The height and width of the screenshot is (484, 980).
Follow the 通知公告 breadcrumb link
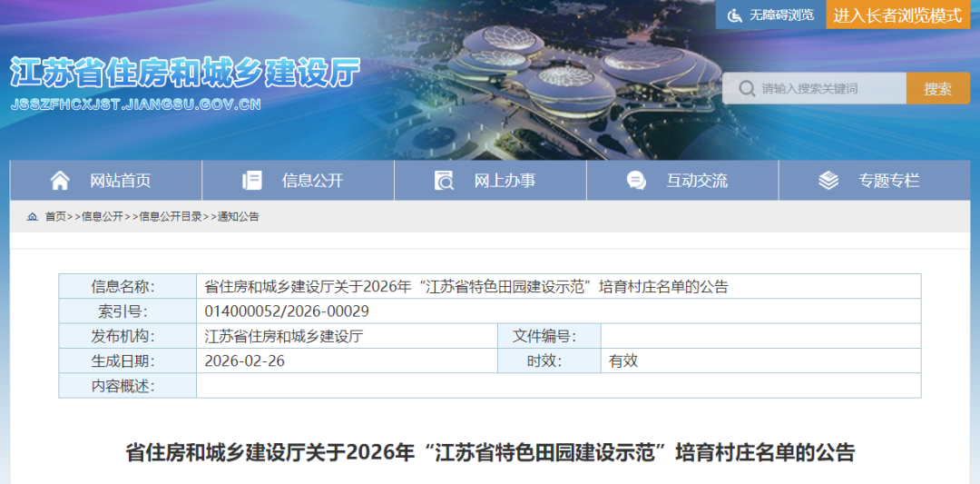point(238,217)
